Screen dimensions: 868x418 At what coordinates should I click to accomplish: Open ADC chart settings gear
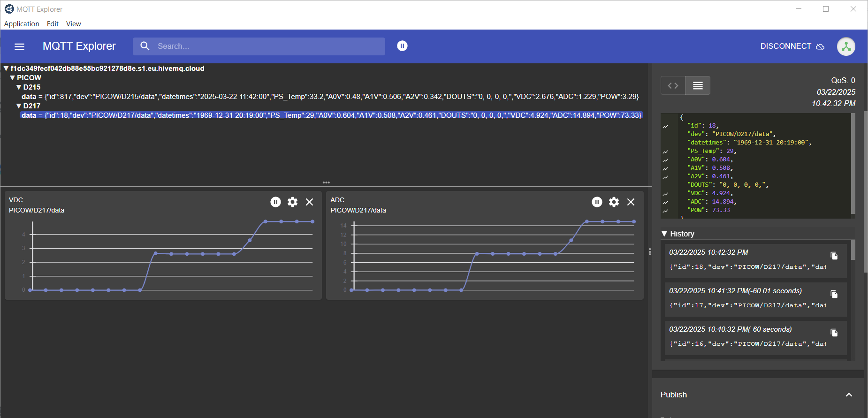pyautogui.click(x=614, y=202)
